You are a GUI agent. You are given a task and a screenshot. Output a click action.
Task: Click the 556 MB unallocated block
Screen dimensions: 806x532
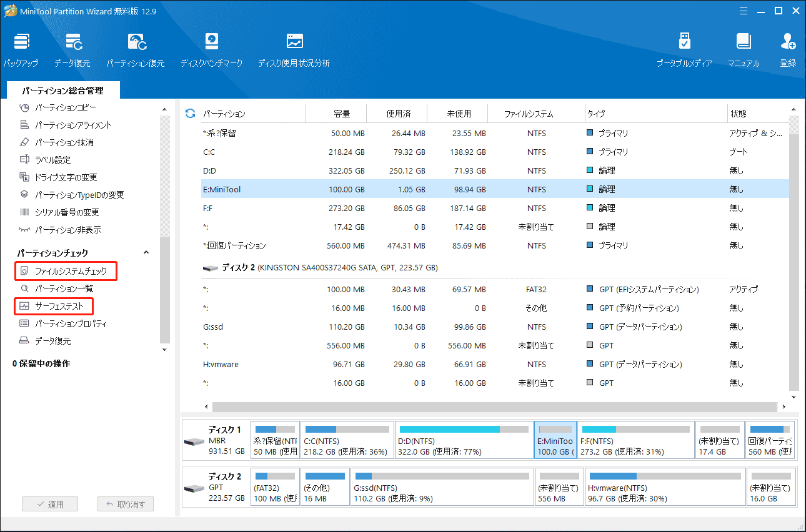tap(559, 487)
